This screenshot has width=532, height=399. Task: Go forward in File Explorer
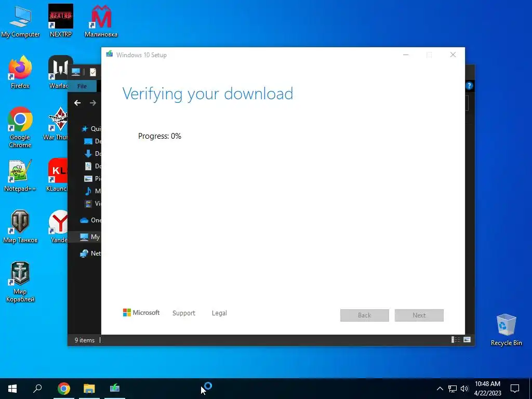coord(92,103)
